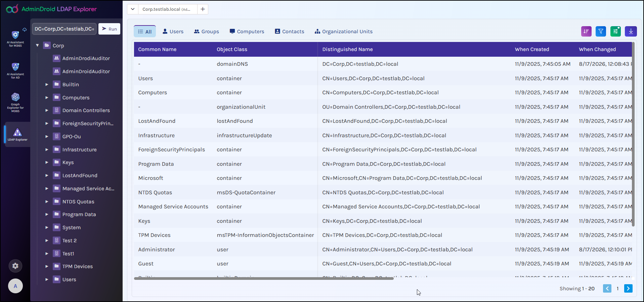The image size is (644, 302).
Task: Select the NTDS Quotas tree item
Action: pyautogui.click(x=78, y=202)
